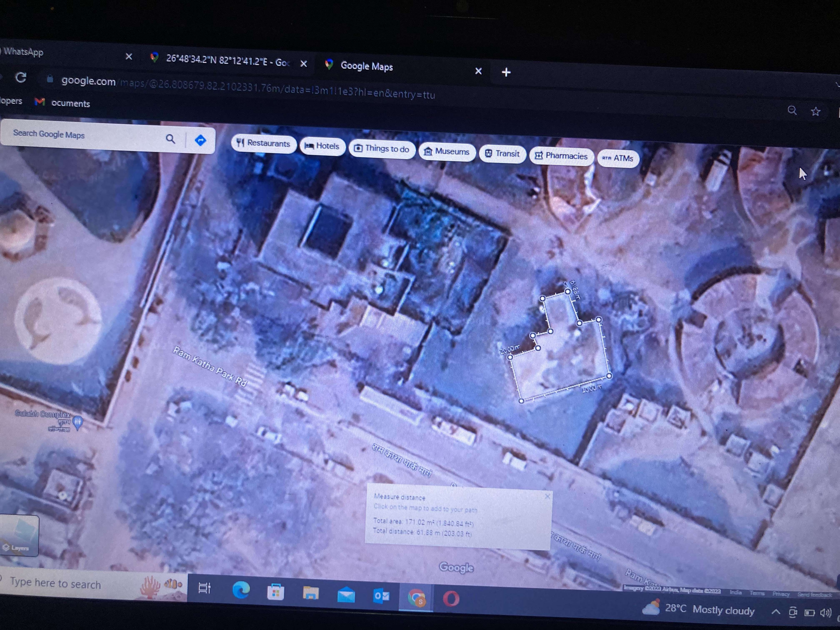Launch Microsoft Edge from the taskbar
Viewport: 840px width, 630px height.
[241, 590]
